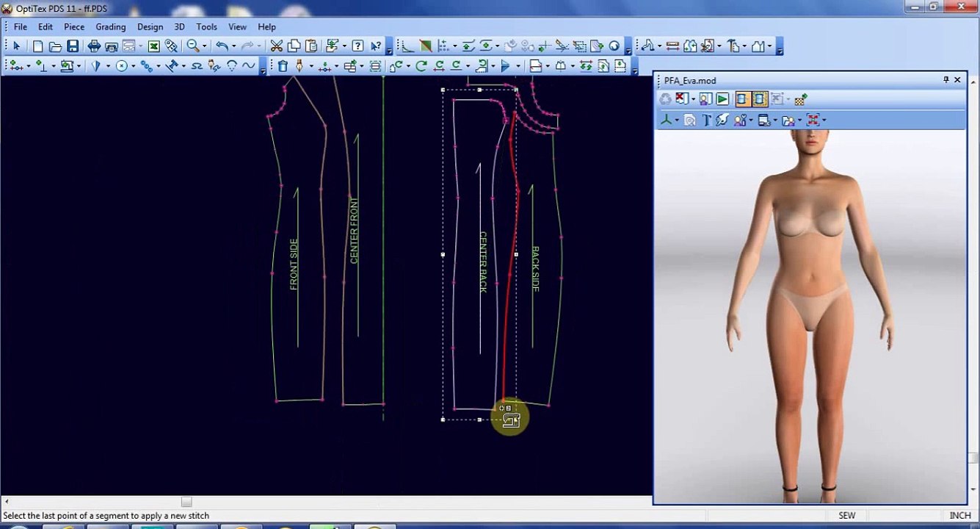Click the text T icon in 3D panel

point(706,120)
